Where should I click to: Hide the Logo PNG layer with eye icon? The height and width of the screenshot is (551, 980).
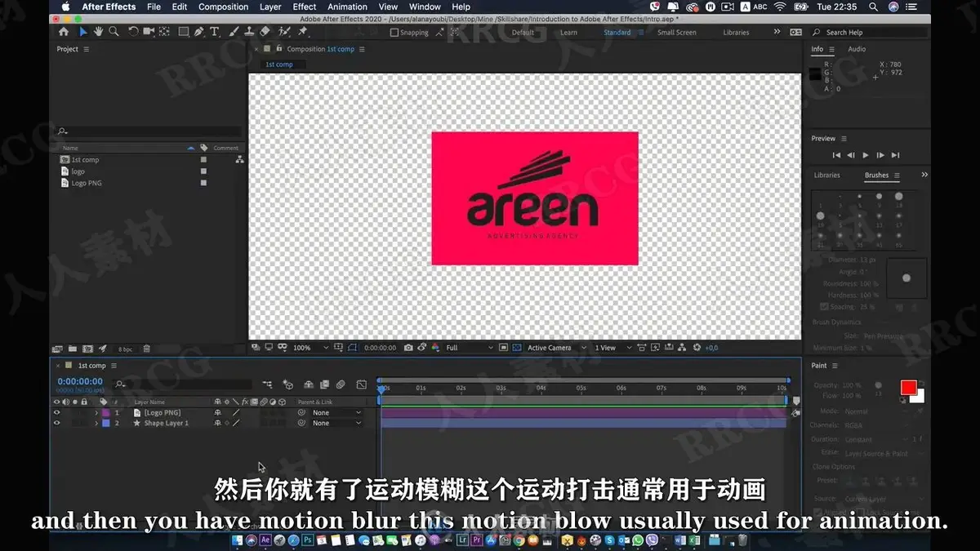pyautogui.click(x=56, y=413)
